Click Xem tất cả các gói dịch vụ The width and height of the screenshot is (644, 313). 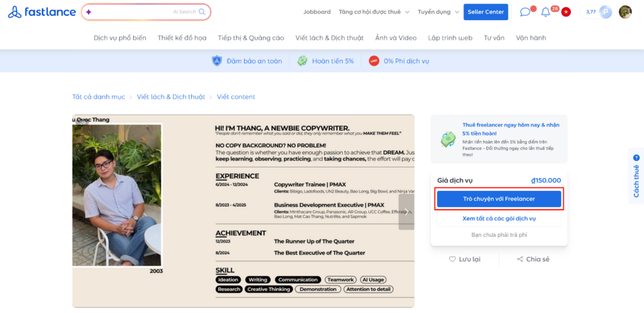[499, 219]
